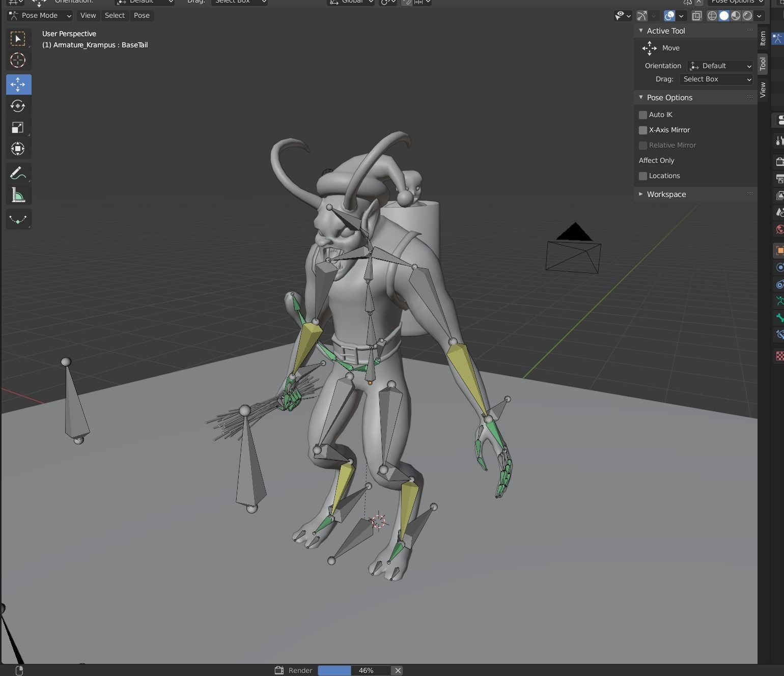The image size is (784, 676).
Task: Activate the Move tool in the toolbar
Action: (x=18, y=84)
